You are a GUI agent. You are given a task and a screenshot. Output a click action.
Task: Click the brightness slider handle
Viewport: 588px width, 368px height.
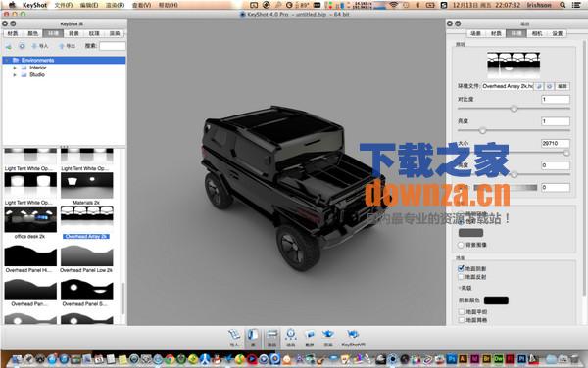(x=482, y=130)
